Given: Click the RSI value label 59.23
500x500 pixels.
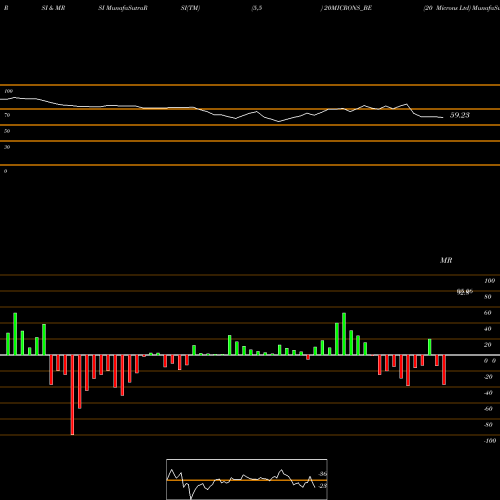Looking at the screenshot, I should point(460,115).
